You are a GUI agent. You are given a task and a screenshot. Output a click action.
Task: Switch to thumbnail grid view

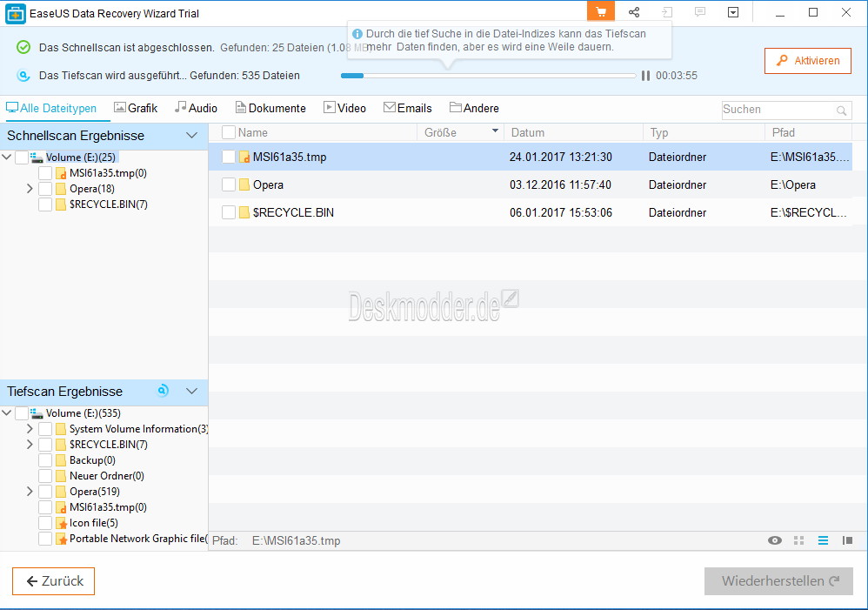coord(798,540)
